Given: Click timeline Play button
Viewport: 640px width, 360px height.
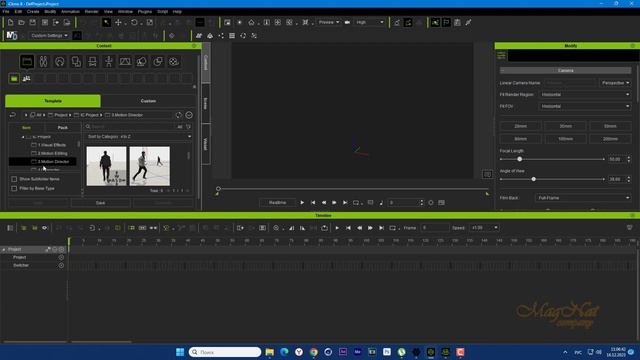Looking at the screenshot, I should coord(337,228).
